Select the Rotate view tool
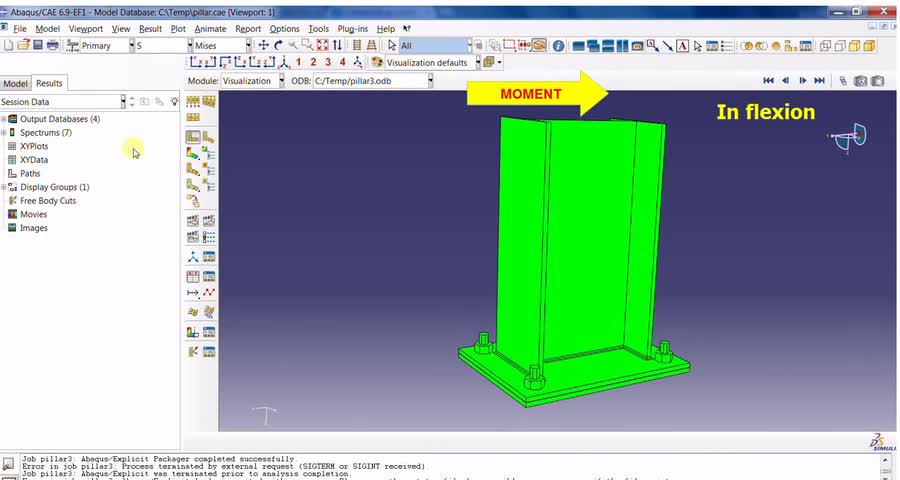The image size is (900, 480). (x=278, y=45)
